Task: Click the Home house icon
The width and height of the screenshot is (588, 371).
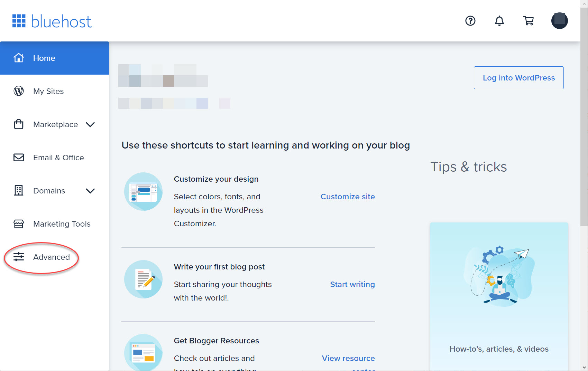Action: click(19, 58)
